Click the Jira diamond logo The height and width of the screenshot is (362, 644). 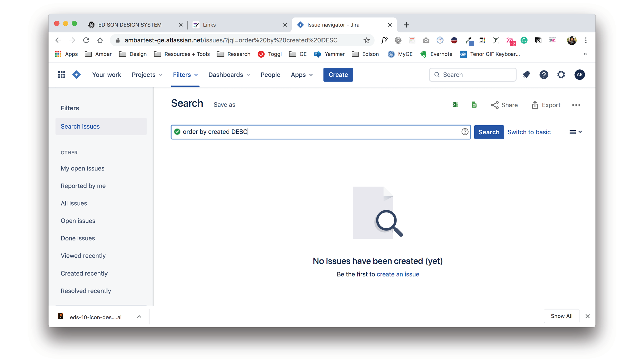(x=77, y=75)
